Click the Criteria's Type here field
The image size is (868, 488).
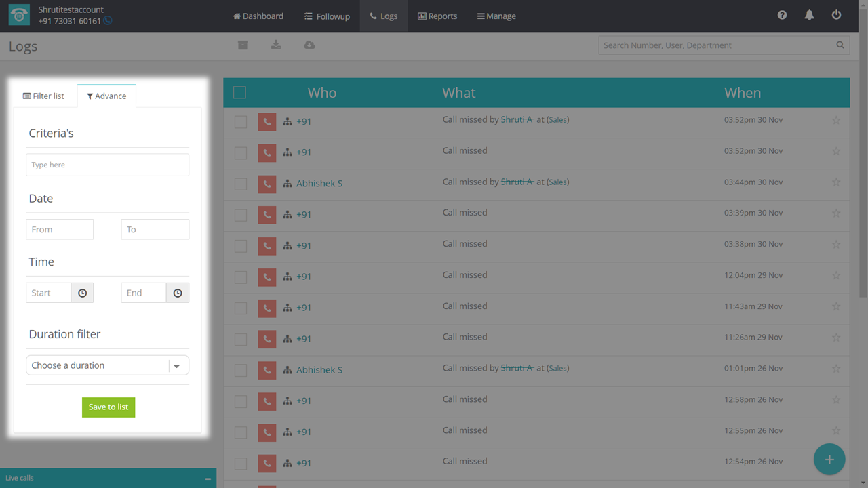tap(107, 165)
